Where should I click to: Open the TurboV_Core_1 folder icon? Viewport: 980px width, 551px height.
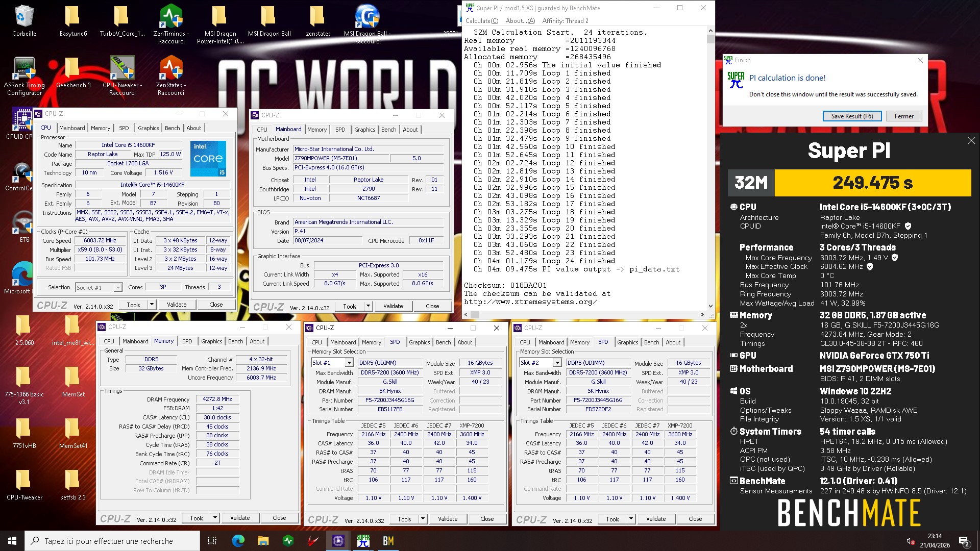tap(122, 20)
